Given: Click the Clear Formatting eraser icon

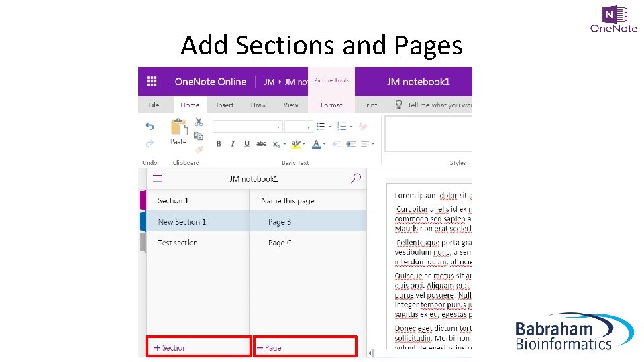Looking at the screenshot, I should pos(363,127).
